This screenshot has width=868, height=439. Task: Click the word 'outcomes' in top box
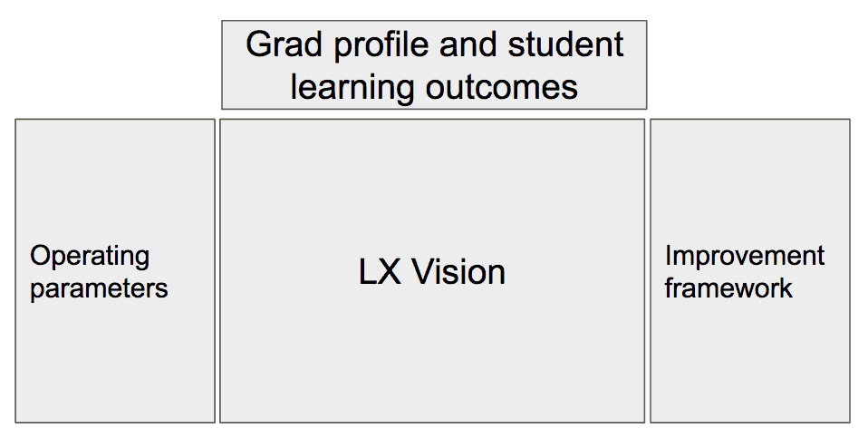pyautogui.click(x=502, y=88)
